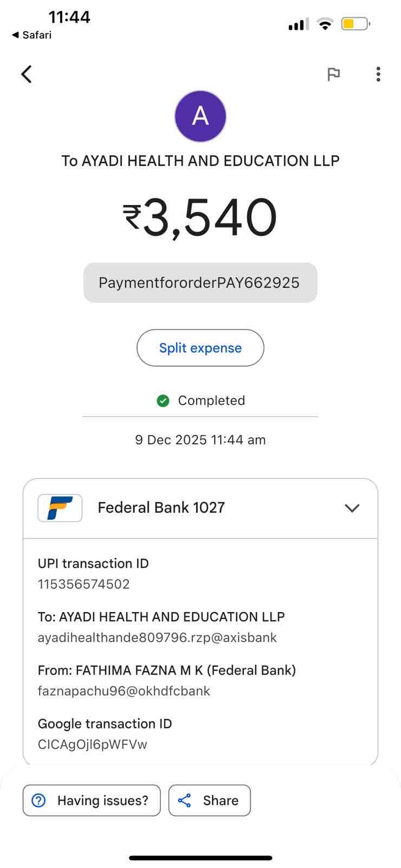Click the Split expense button
The height and width of the screenshot is (868, 401).
point(200,348)
